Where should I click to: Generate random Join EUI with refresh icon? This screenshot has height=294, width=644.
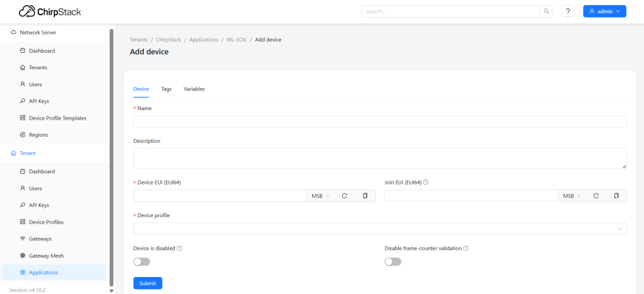tap(596, 196)
